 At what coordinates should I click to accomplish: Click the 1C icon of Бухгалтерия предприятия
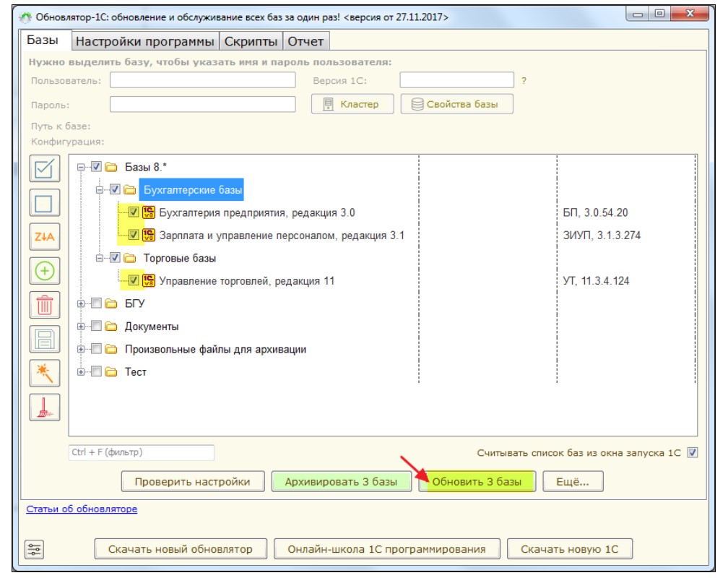pyautogui.click(x=149, y=212)
